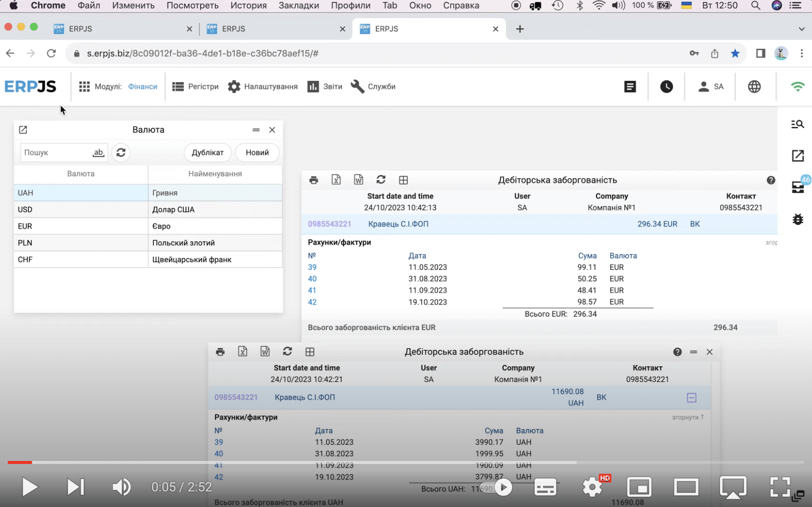
Task: Click the document list icon in header
Action: click(x=630, y=87)
